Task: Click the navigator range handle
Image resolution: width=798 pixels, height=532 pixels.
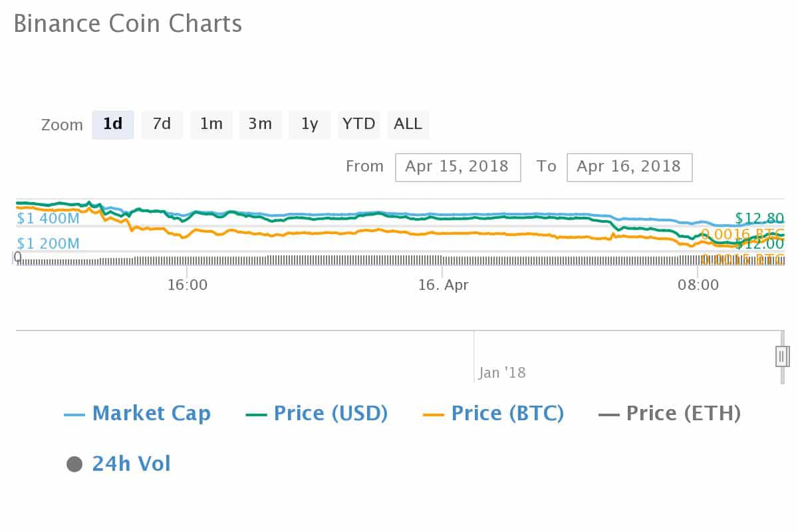Action: click(x=782, y=356)
